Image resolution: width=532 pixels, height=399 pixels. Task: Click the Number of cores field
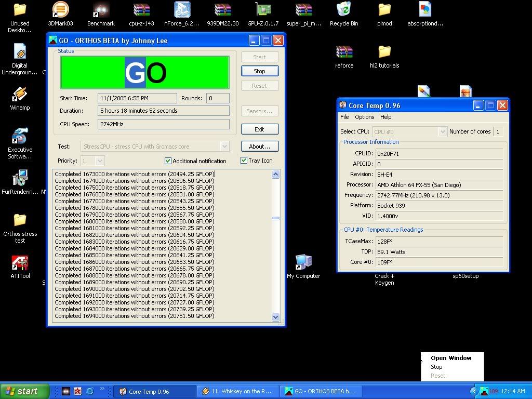498,131
